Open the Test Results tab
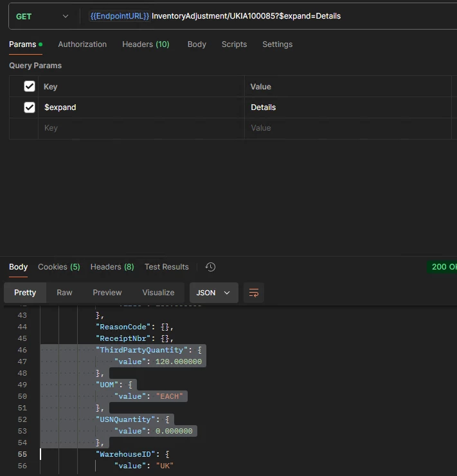 click(166, 267)
